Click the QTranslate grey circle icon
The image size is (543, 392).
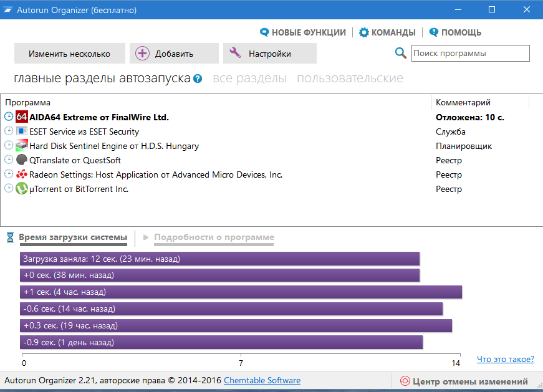point(21,160)
